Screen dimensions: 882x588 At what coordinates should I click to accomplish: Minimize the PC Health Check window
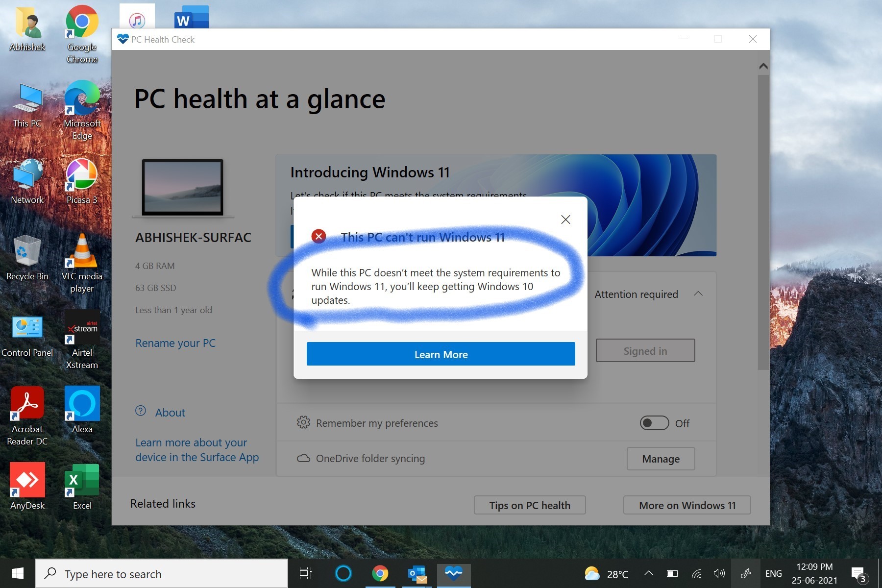[x=684, y=39]
